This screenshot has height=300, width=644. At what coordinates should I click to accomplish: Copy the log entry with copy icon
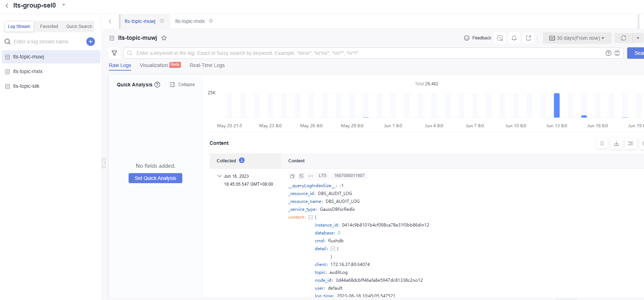point(292,176)
